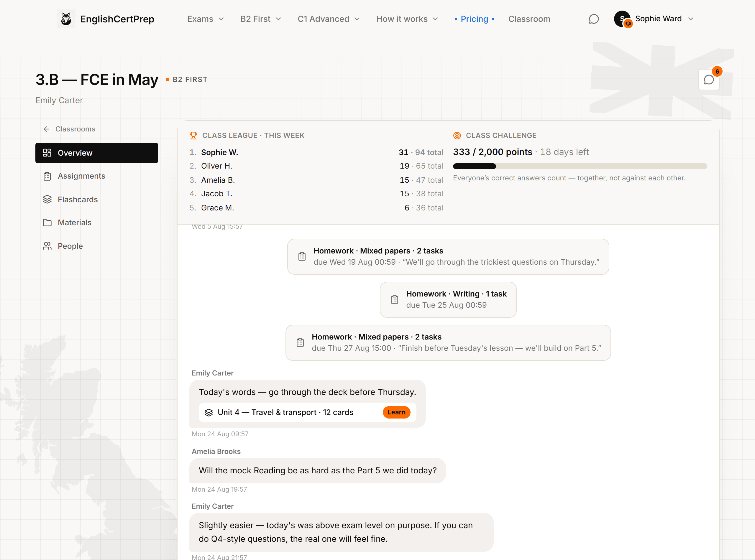Open Unit 4 Travel & transport deck

tap(307, 413)
